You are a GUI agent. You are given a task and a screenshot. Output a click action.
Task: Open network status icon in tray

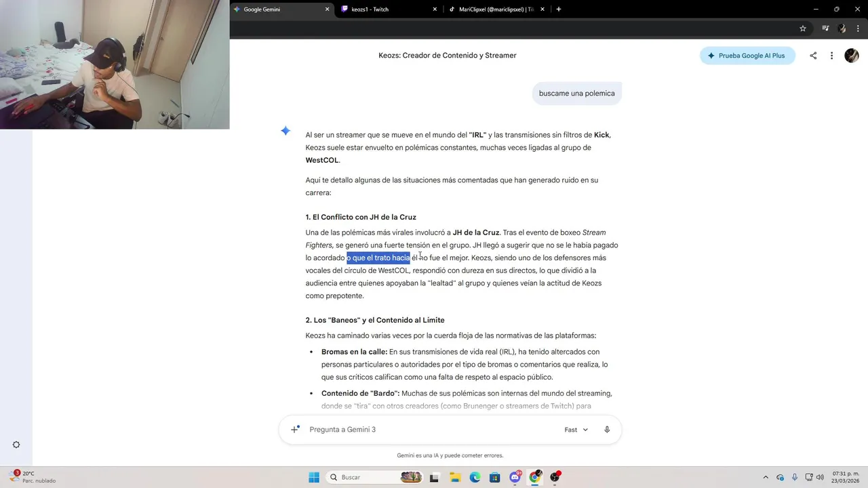[x=808, y=477]
